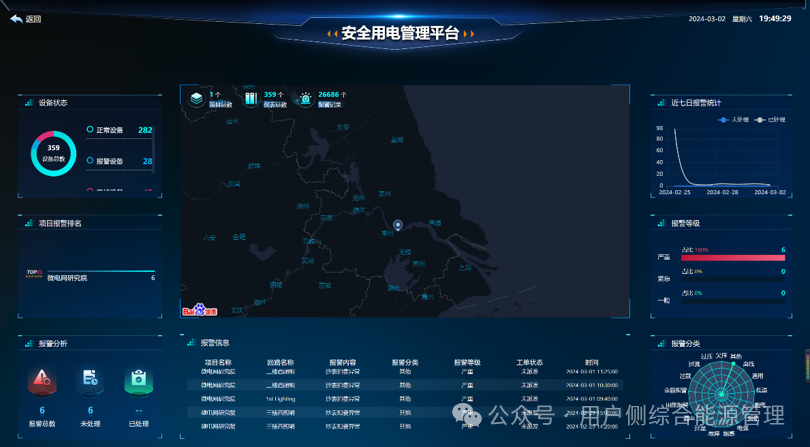The width and height of the screenshot is (810, 447).
Task: Click 盐城 city label on map
Action: coord(397,140)
